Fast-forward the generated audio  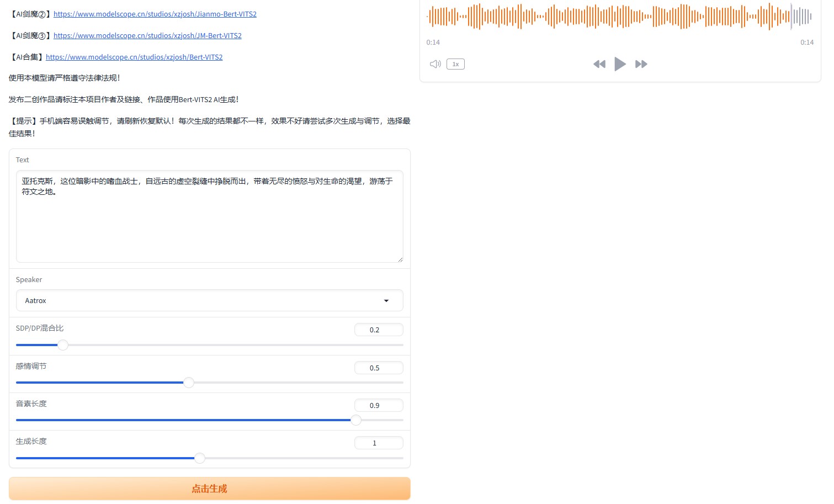(641, 64)
